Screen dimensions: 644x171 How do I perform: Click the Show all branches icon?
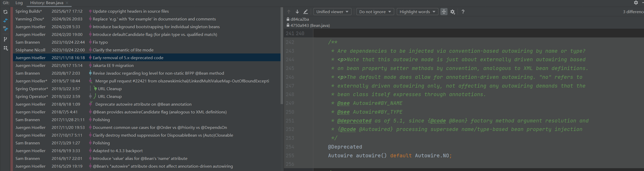click(x=5, y=39)
